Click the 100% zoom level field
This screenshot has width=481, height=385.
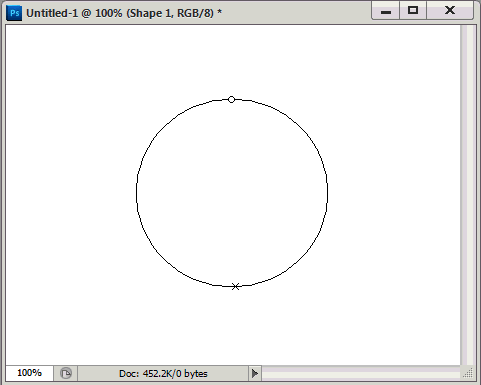pyautogui.click(x=29, y=373)
